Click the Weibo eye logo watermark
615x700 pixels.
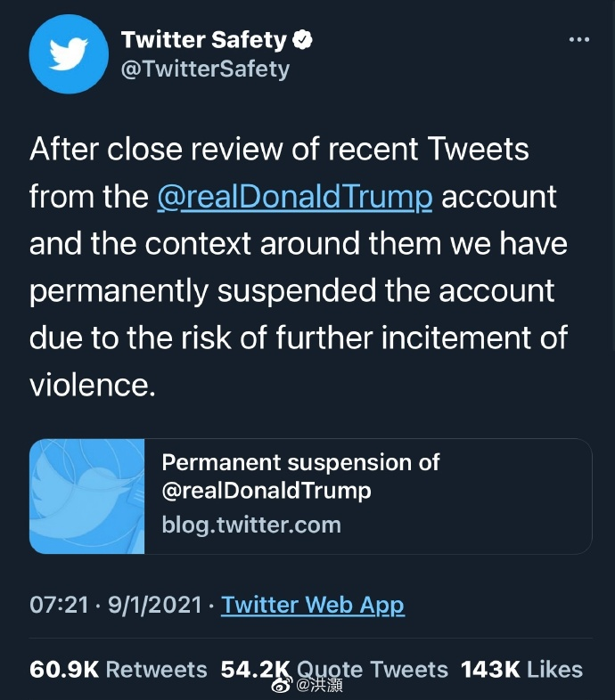(282, 685)
